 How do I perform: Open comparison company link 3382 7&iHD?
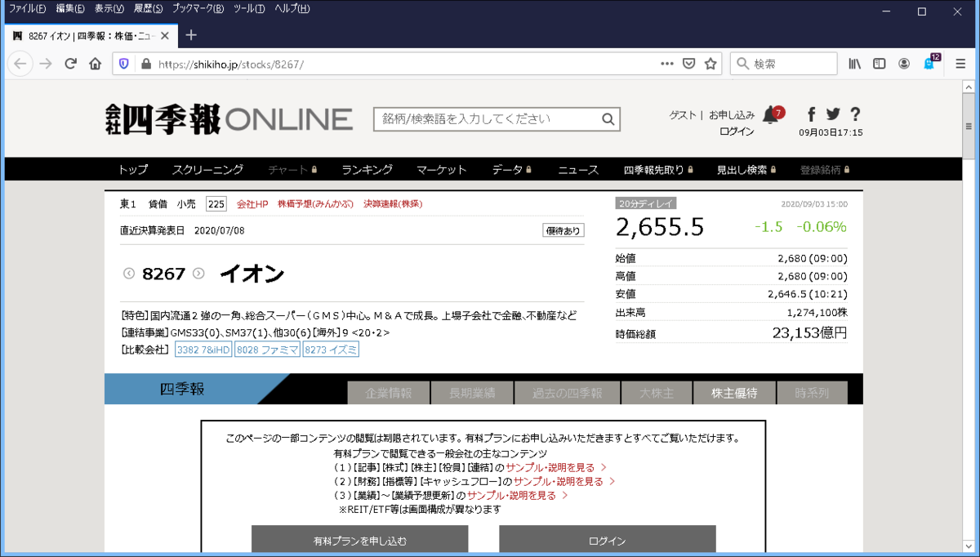tap(203, 349)
